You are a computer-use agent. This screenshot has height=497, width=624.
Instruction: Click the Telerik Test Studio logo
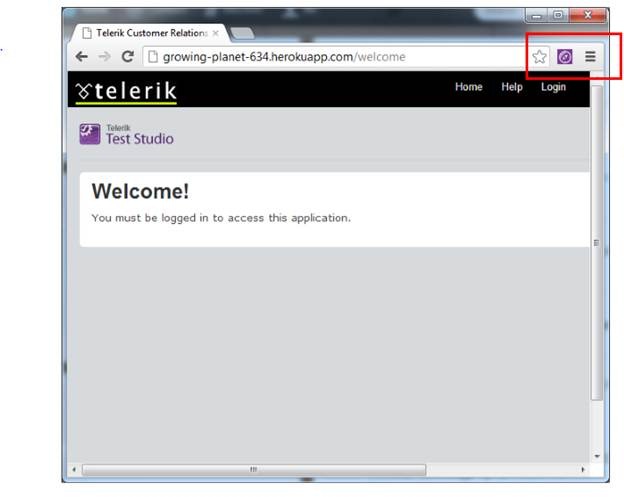coord(126,135)
